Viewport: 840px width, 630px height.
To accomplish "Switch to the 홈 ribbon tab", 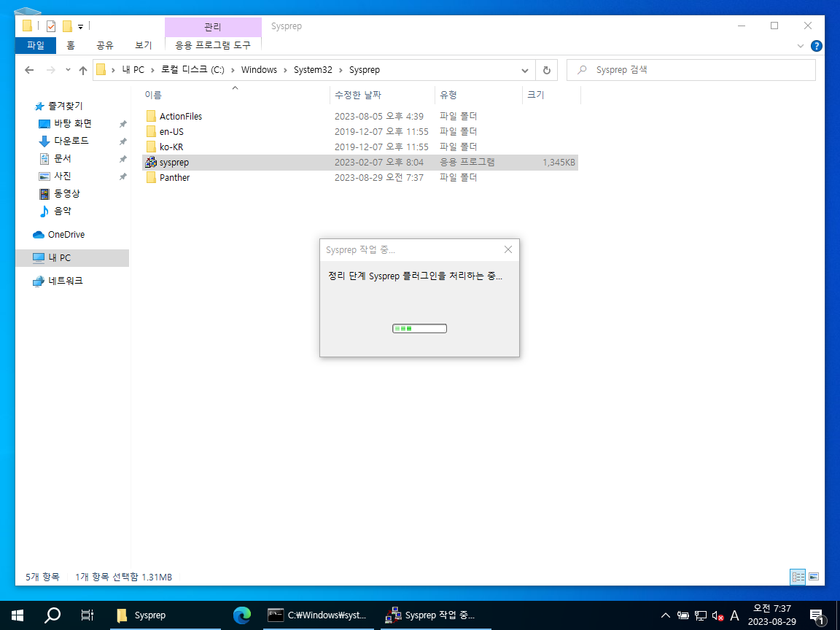I will click(71, 45).
